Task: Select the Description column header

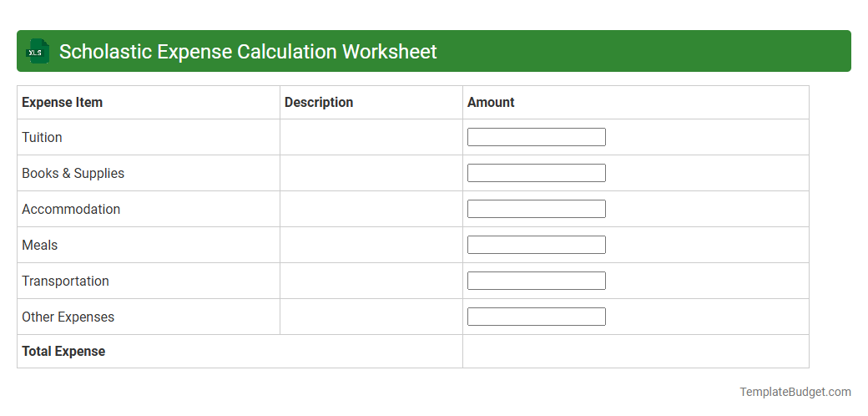Action: [319, 103]
